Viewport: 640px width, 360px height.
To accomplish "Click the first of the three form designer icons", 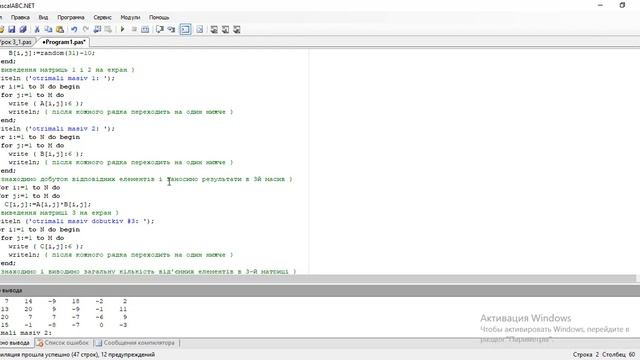I will pyautogui.click(x=213, y=29).
